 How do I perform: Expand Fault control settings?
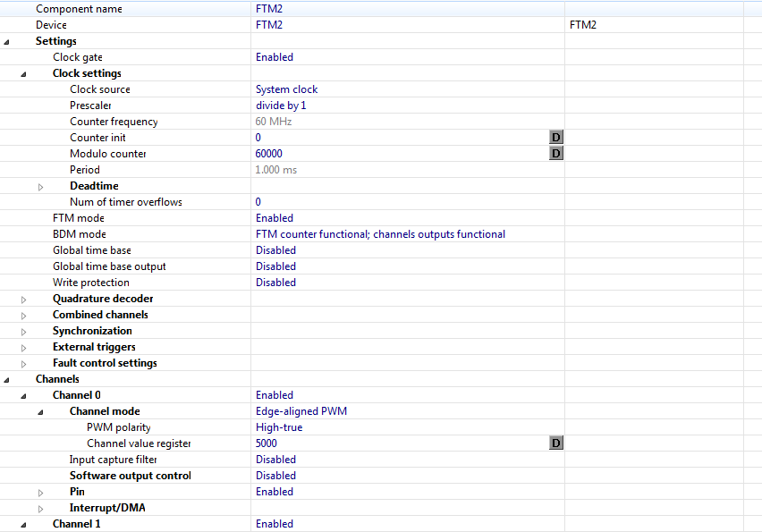tap(24, 364)
